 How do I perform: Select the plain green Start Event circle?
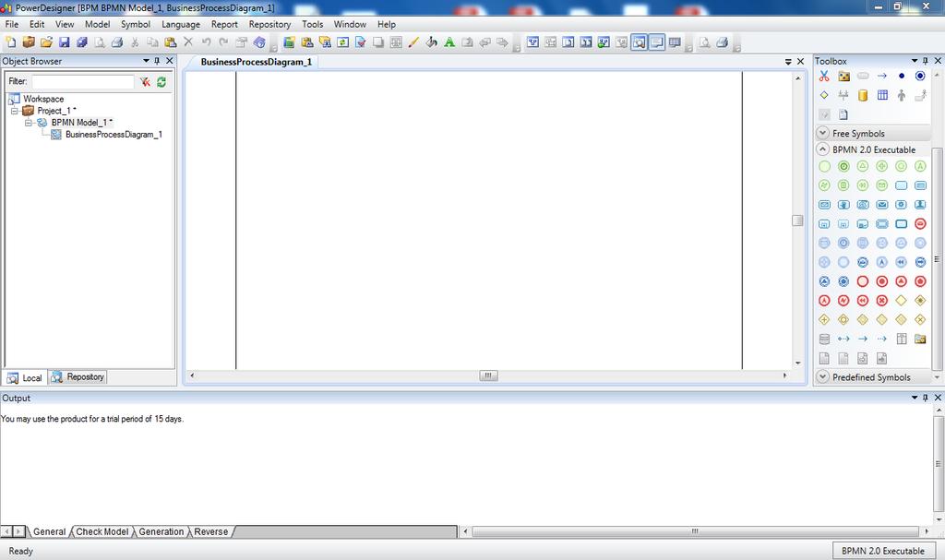pyautogui.click(x=824, y=166)
